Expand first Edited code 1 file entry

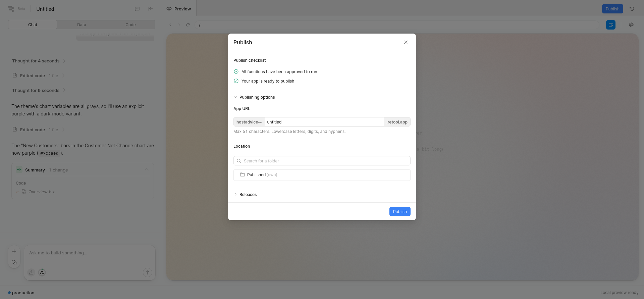(39, 76)
